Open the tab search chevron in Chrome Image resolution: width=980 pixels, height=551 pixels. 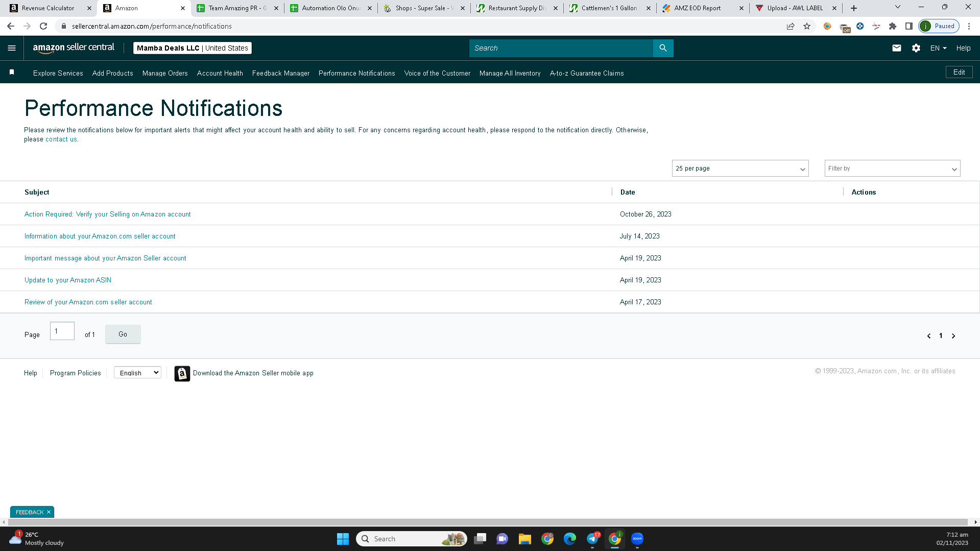[897, 7]
